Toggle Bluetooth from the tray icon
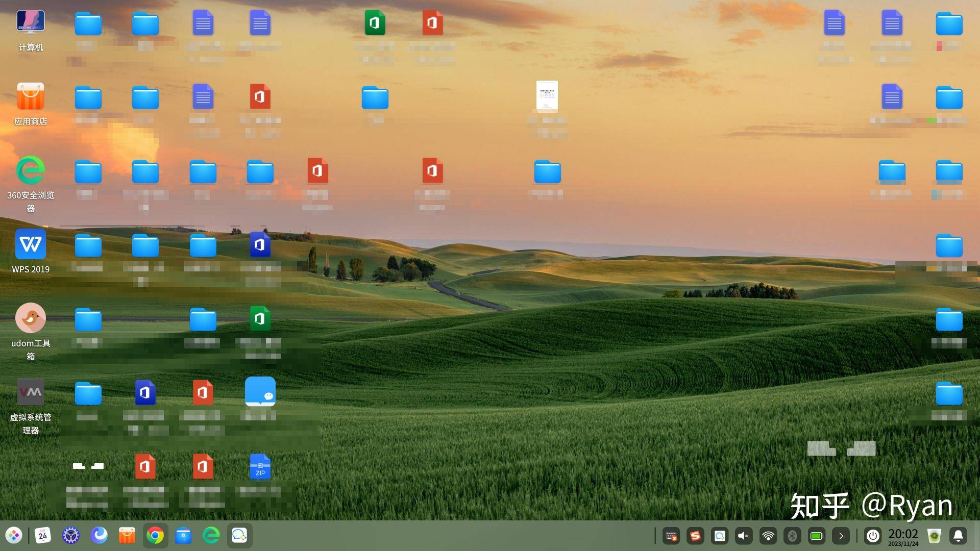 [x=792, y=536]
